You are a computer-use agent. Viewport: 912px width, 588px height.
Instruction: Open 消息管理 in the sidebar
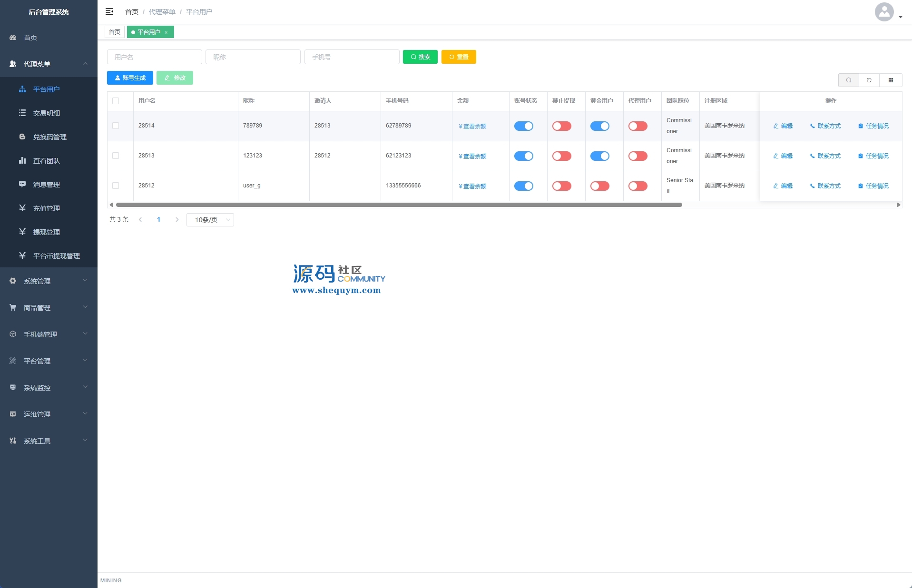(47, 185)
